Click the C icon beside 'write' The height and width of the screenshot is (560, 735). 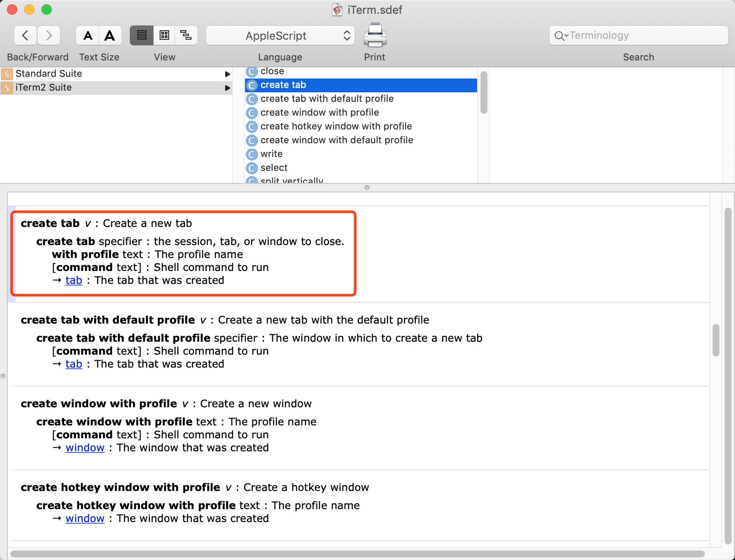click(x=252, y=154)
